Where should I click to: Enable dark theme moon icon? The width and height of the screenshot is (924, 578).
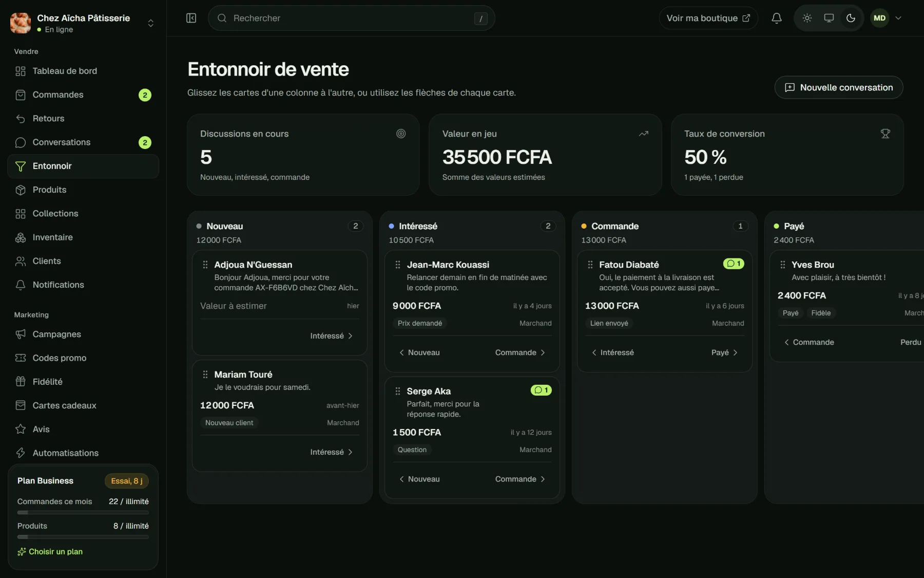851,18
